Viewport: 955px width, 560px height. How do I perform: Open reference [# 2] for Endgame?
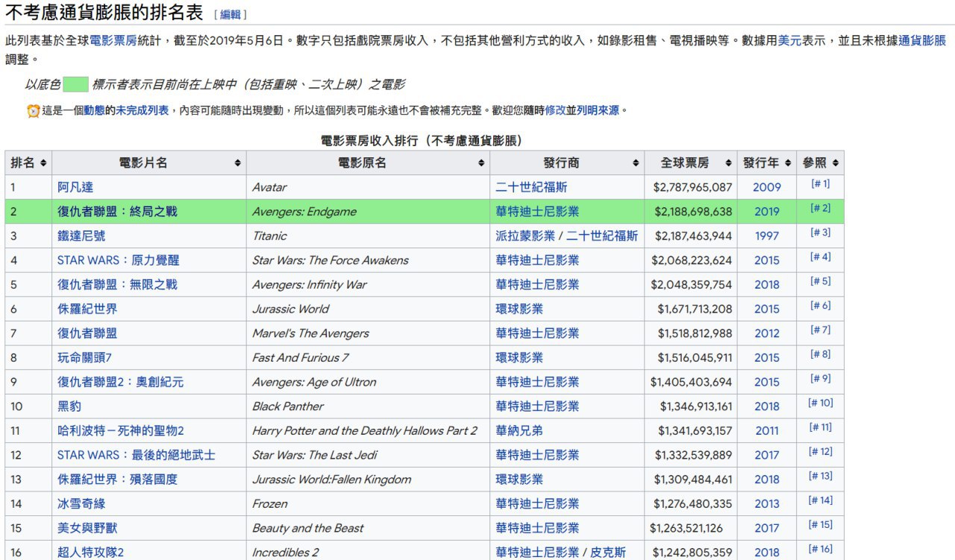click(820, 208)
